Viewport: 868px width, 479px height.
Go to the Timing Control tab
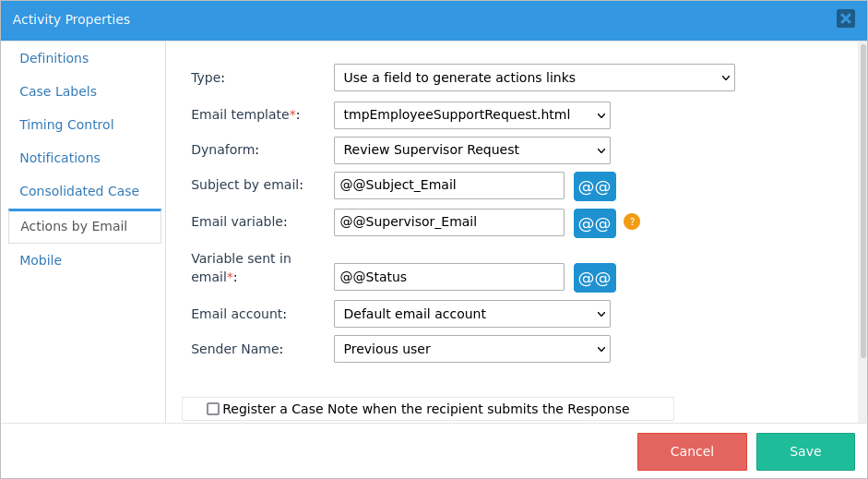pyautogui.click(x=66, y=125)
